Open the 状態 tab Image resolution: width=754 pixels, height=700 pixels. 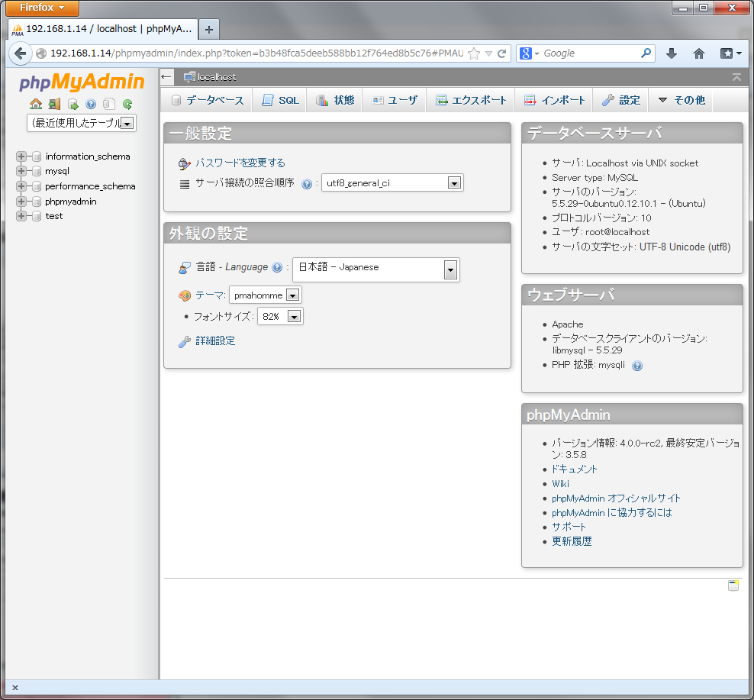[x=335, y=100]
